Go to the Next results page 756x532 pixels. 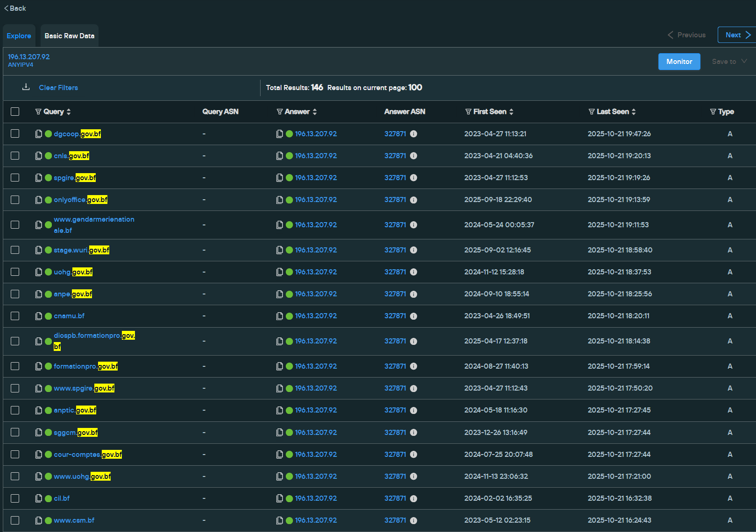click(x=736, y=35)
